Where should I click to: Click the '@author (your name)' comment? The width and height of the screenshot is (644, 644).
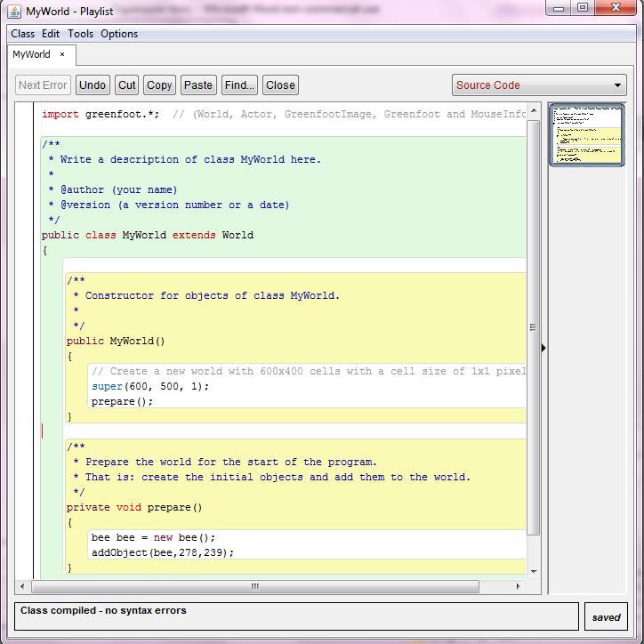pos(113,189)
